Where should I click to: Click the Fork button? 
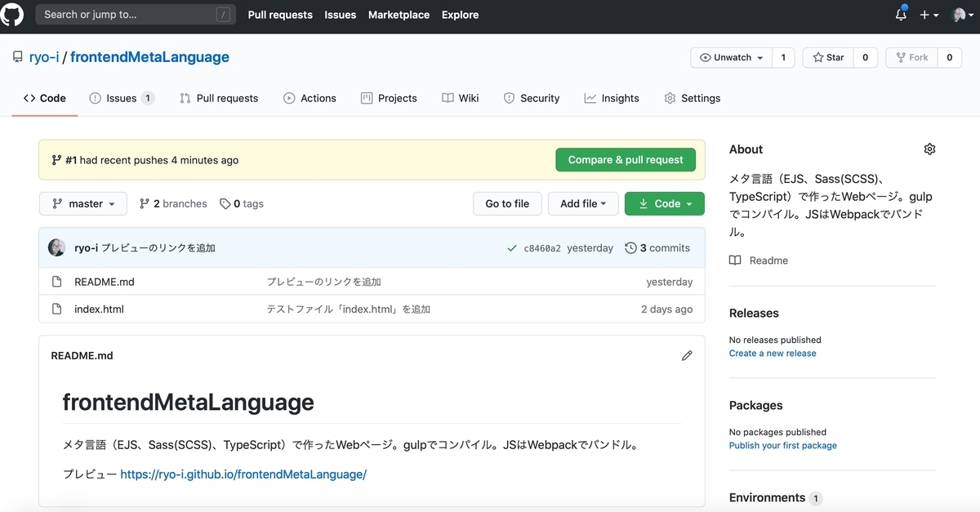coord(911,57)
